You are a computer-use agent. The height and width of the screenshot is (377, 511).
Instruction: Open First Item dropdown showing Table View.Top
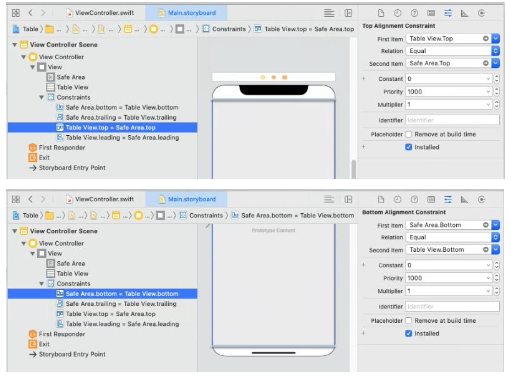pos(496,39)
